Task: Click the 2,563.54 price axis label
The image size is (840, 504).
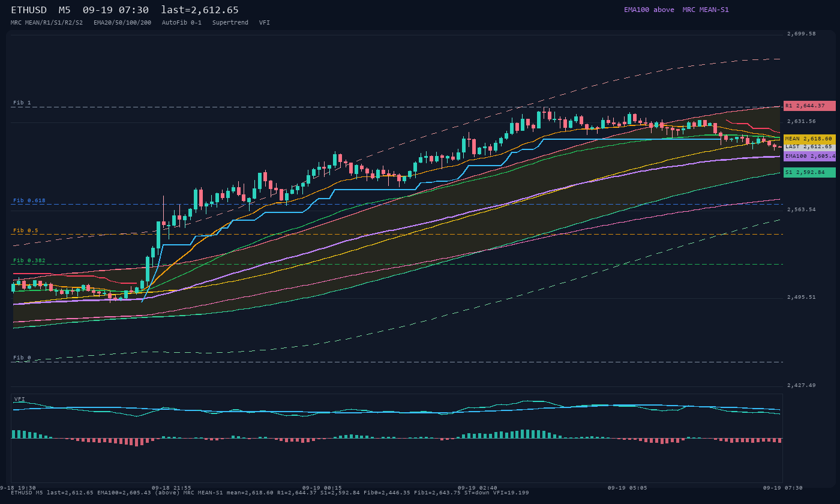Action: coord(802,209)
